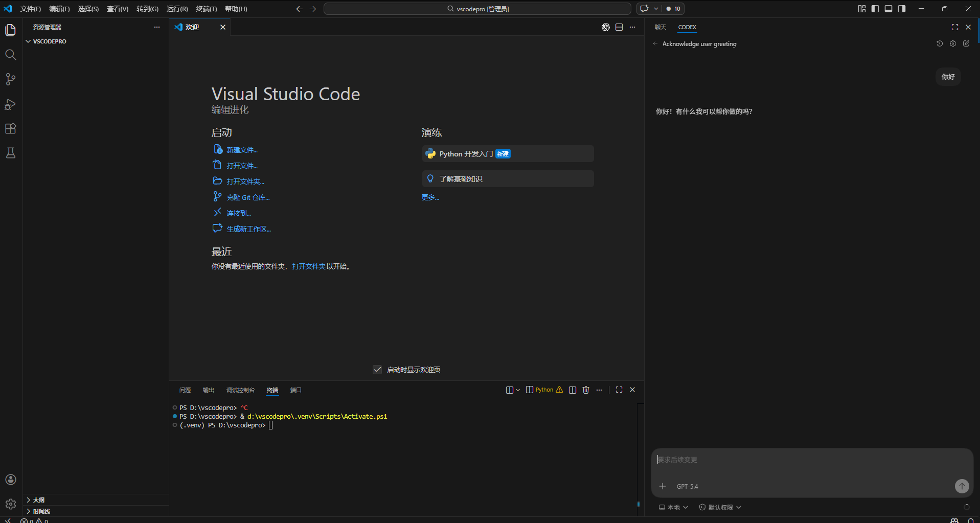The image size is (980, 523).
Task: Switch to the 聊天 chat tab
Action: tap(660, 27)
